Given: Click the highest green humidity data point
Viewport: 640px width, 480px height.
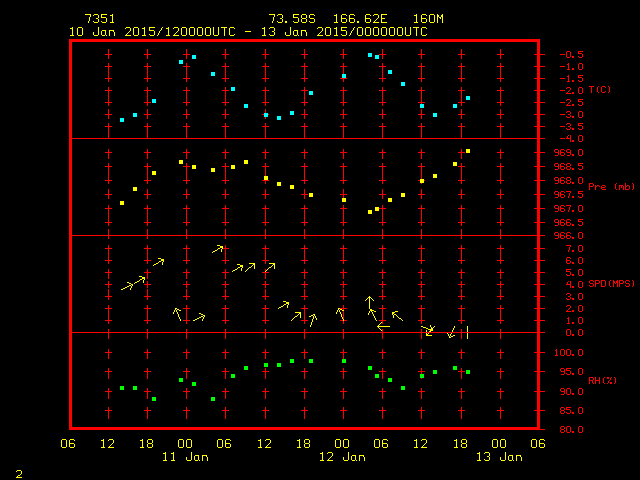Looking at the screenshot, I should click(x=343, y=361).
